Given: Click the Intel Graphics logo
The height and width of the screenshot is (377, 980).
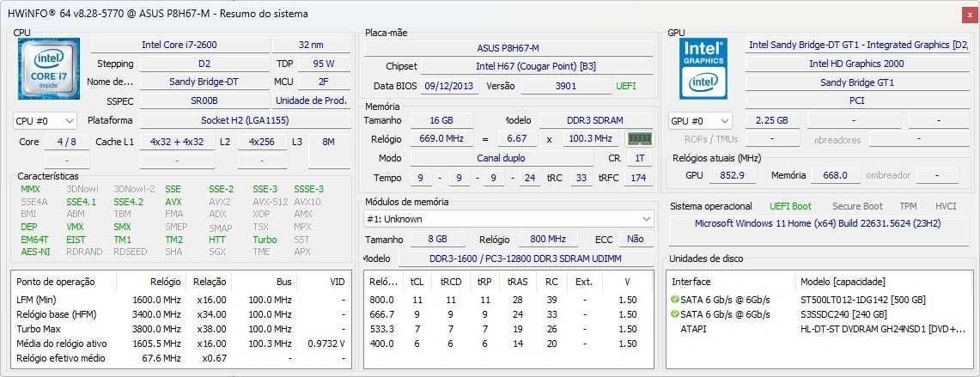Looking at the screenshot, I should click(x=703, y=69).
